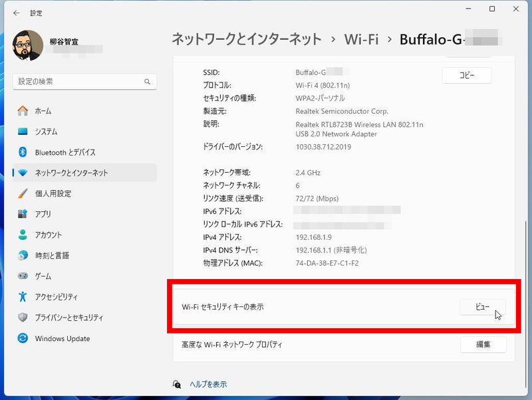The height and width of the screenshot is (400, 532).
Task: Click Wi-Fi セキュリティ キーの表示 label
Action: tap(223, 307)
